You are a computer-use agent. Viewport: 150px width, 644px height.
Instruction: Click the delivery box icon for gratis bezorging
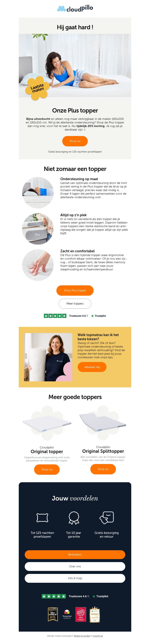pos(106,517)
